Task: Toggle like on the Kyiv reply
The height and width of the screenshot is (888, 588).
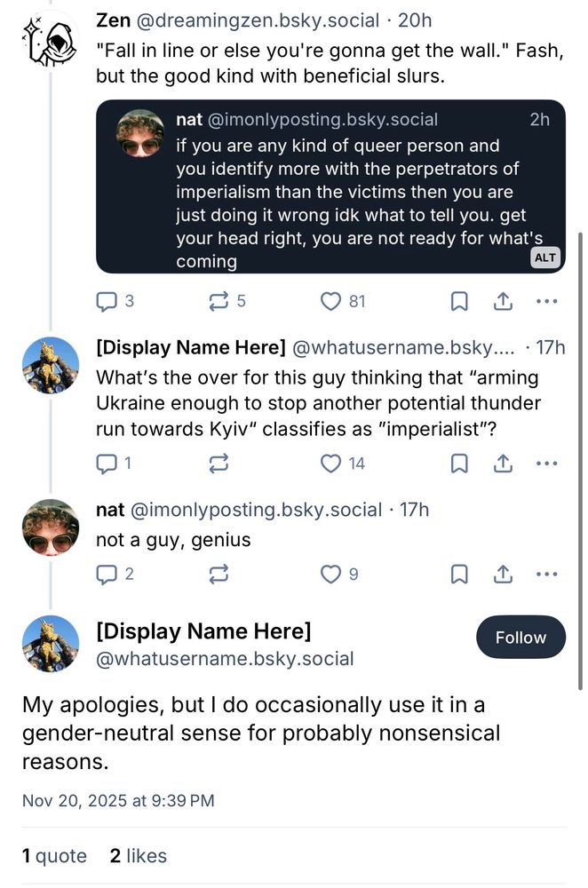Action: coord(330,464)
